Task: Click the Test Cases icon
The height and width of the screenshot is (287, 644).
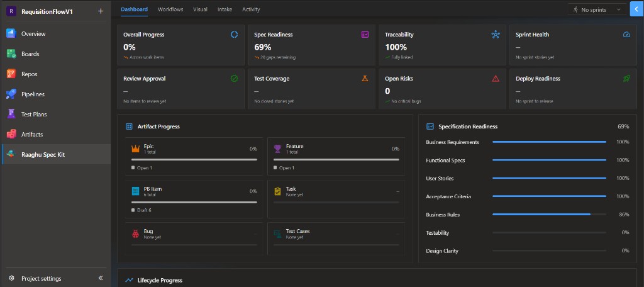Action: click(277, 234)
